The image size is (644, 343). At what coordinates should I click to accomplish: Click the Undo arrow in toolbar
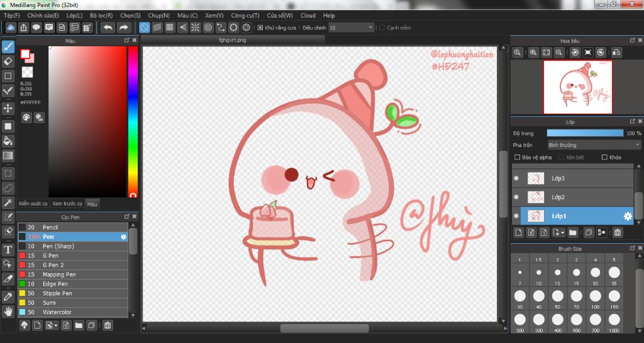[108, 28]
